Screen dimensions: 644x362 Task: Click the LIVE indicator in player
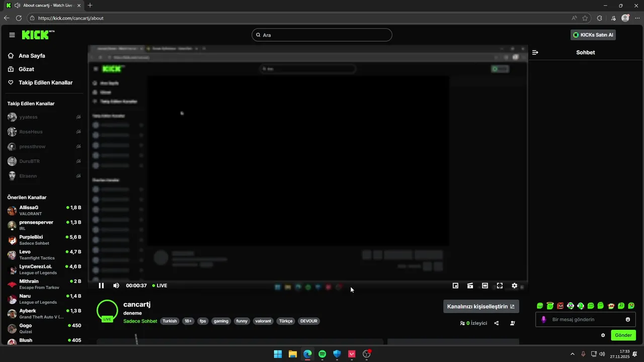[x=159, y=286]
